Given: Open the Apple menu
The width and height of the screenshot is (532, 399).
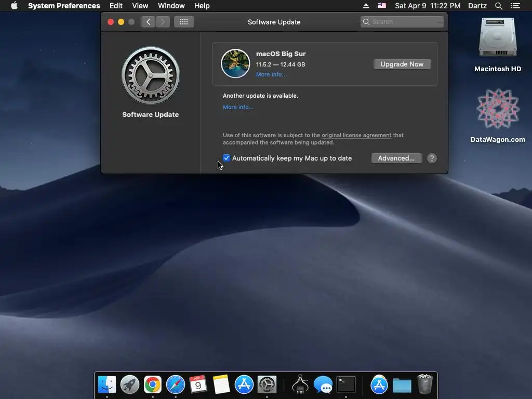Looking at the screenshot, I should [14, 6].
